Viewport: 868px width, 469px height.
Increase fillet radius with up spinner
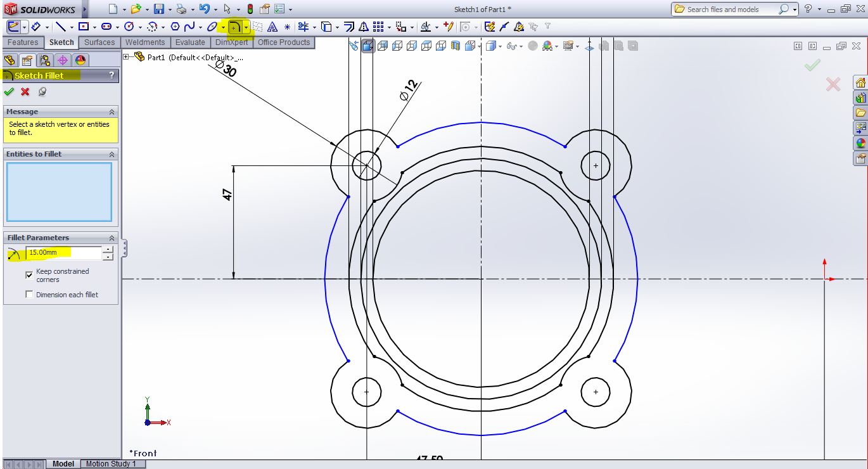(108, 250)
